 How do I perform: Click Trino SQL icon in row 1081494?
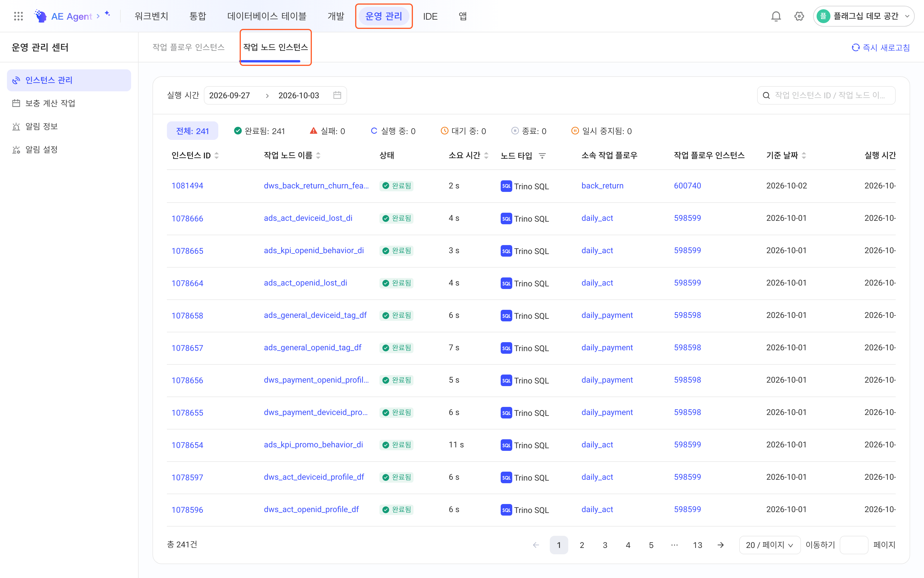pyautogui.click(x=506, y=186)
